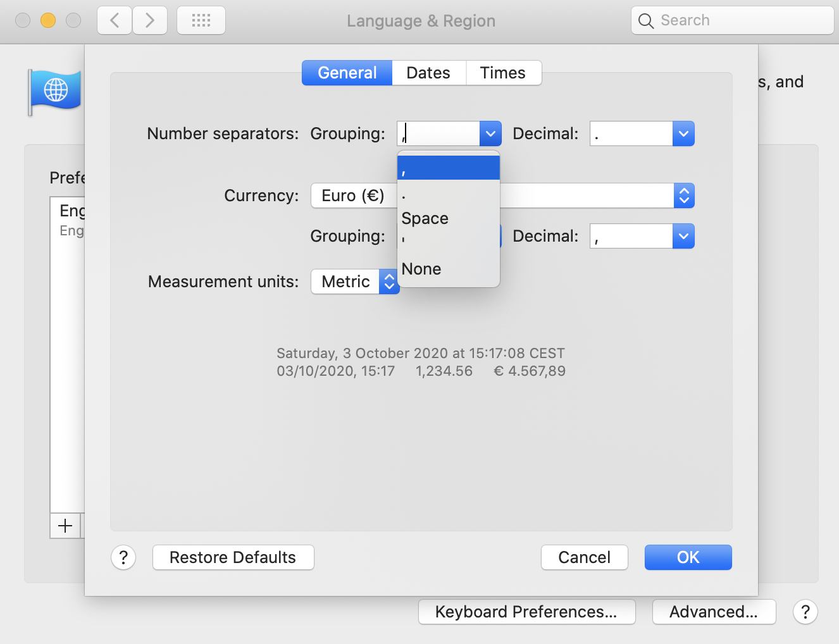Open the currency Decimal separator dropdown
The width and height of the screenshot is (839, 644).
(683, 236)
